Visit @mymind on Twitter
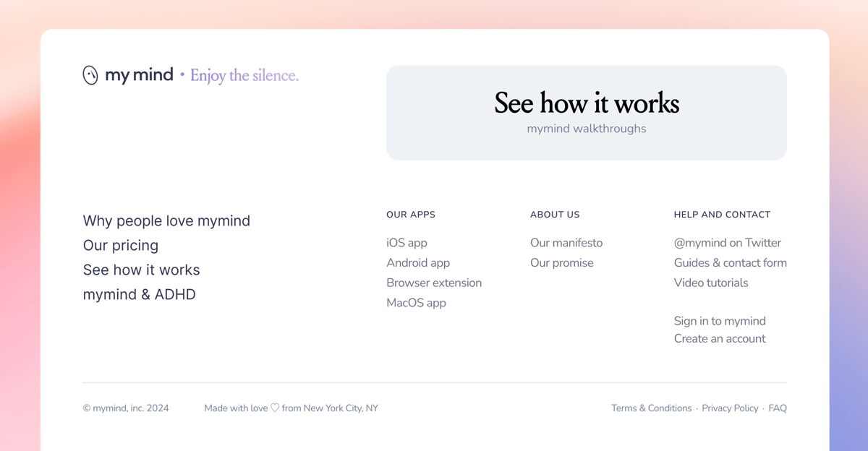Viewport: 868px width, 451px height. tap(728, 243)
